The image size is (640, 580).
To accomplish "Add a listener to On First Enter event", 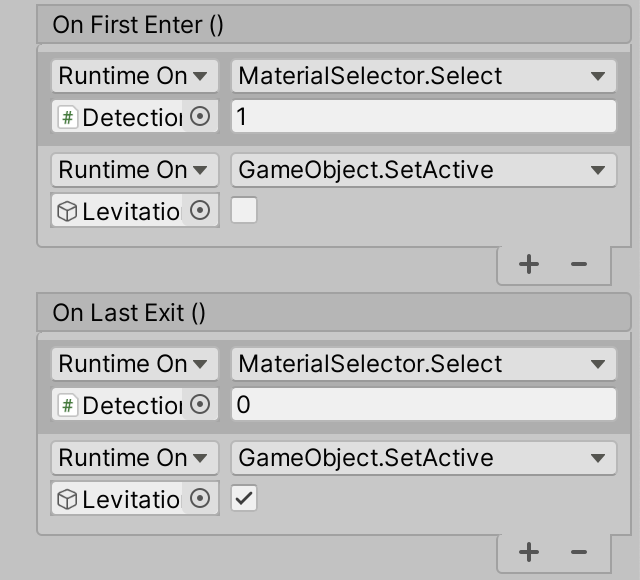I will [x=529, y=264].
